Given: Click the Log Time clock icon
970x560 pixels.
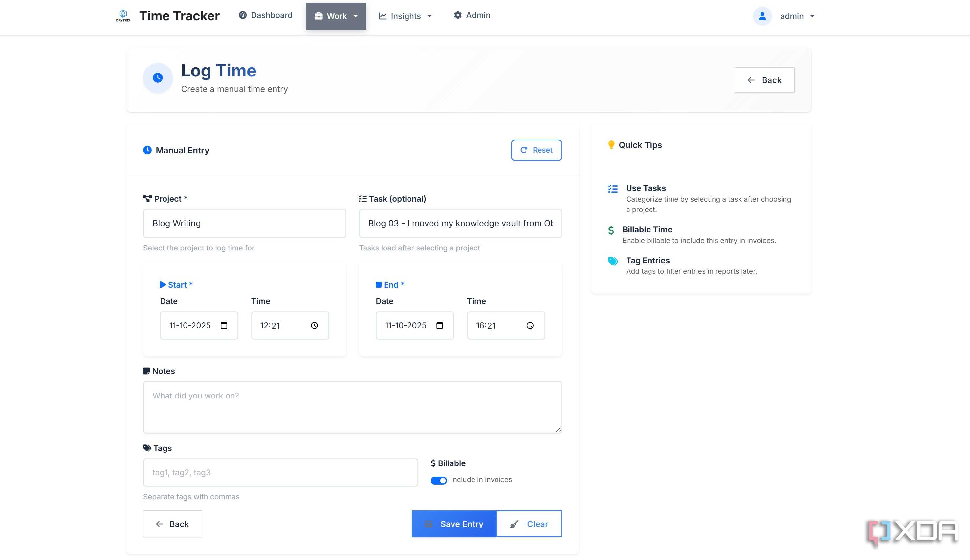Looking at the screenshot, I should pos(158,78).
